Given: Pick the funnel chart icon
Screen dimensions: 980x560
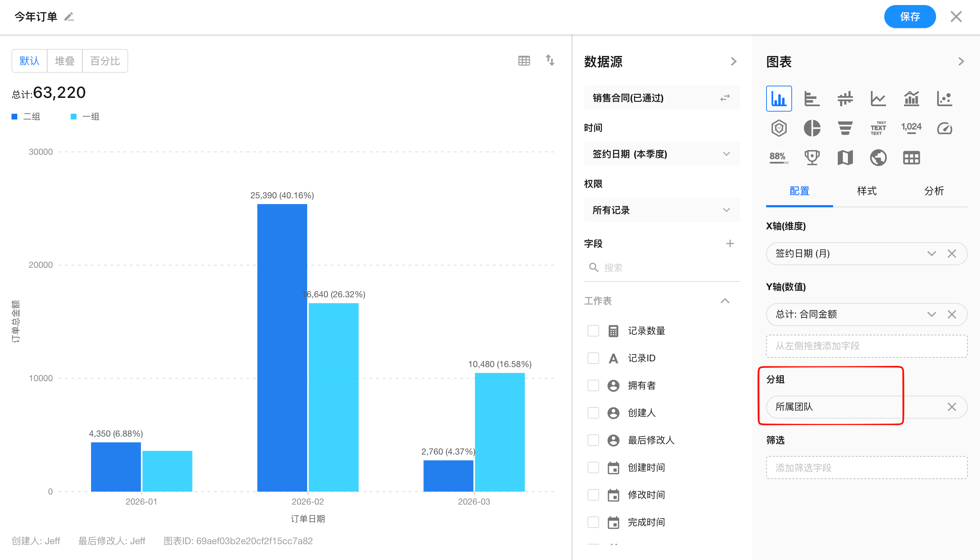Looking at the screenshot, I should click(845, 128).
